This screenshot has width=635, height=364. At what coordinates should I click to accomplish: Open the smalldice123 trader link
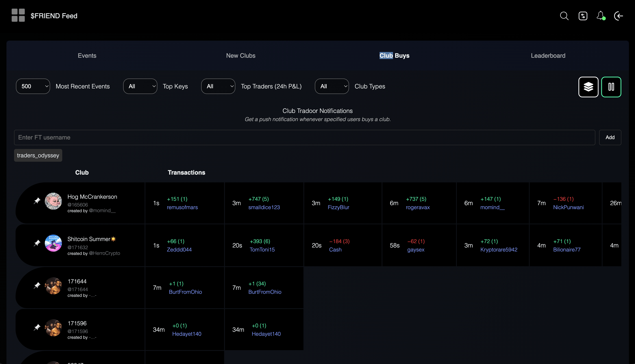tap(264, 207)
